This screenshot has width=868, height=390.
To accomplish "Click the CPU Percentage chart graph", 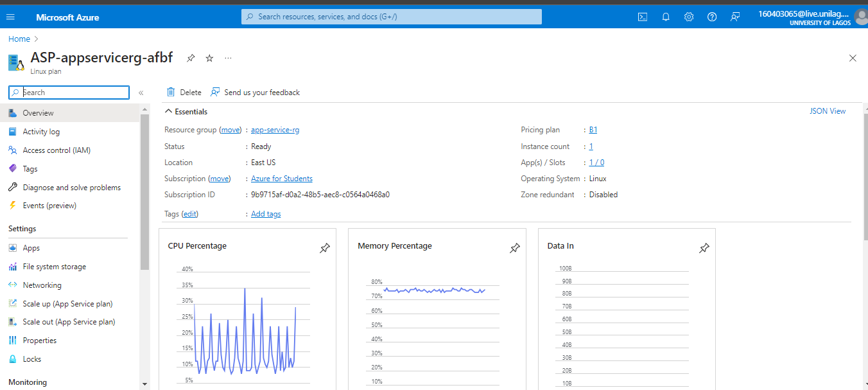I will click(244, 326).
